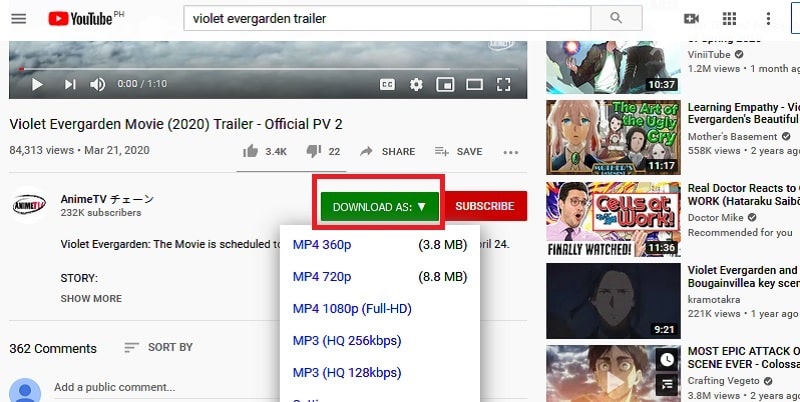Image resolution: width=800 pixels, height=402 pixels.
Task: Click the 362 Comments heading
Action: [x=53, y=348]
